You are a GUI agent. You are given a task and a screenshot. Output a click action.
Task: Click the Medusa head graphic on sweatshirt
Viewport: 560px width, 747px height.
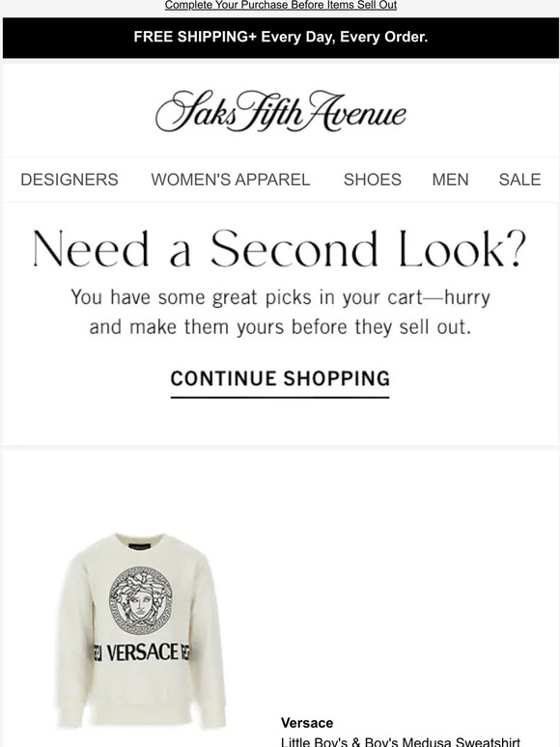(141, 600)
